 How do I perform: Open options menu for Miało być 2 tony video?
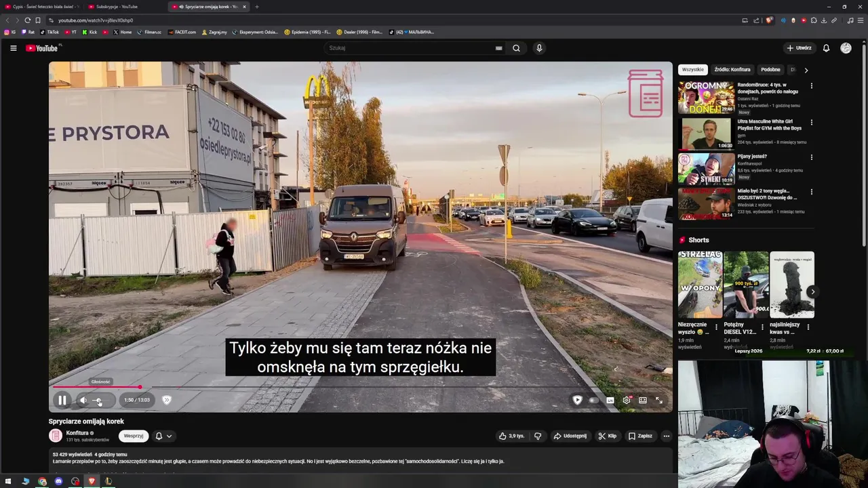(x=811, y=192)
